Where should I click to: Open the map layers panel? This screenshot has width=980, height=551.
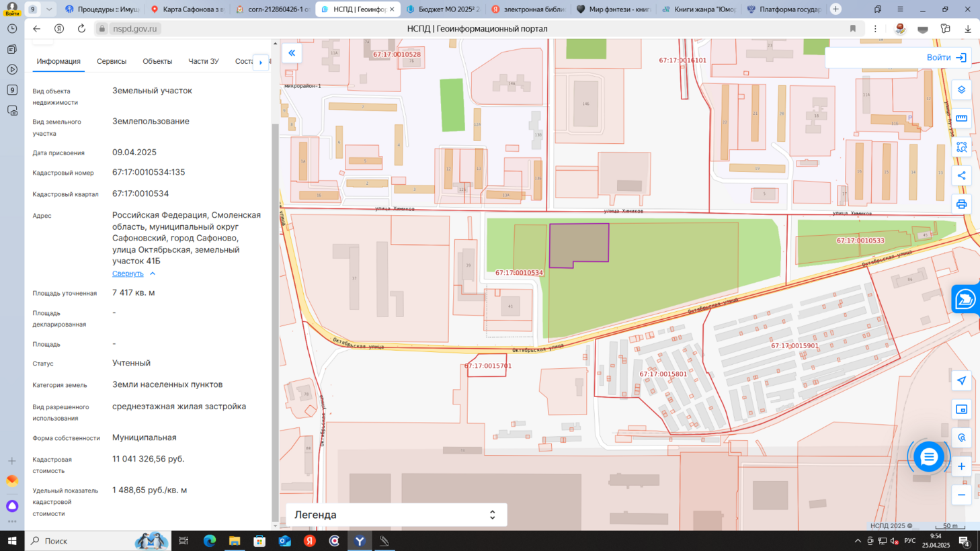click(961, 90)
